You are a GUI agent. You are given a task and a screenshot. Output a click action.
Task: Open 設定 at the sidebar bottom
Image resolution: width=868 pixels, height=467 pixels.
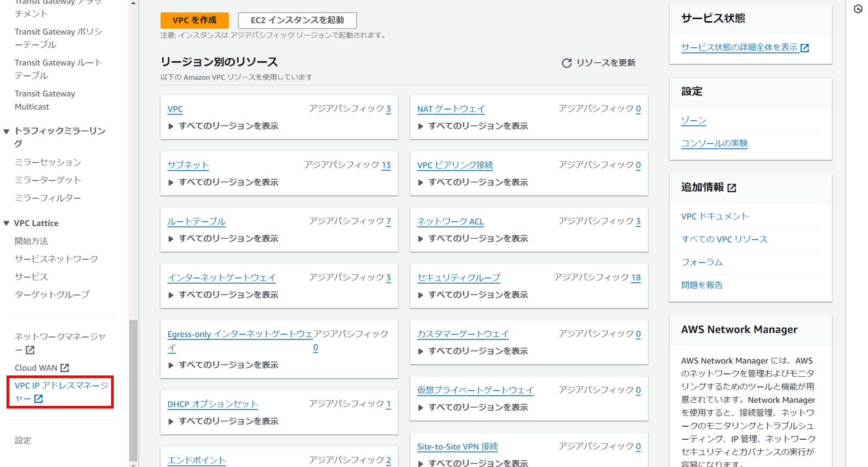point(23,441)
